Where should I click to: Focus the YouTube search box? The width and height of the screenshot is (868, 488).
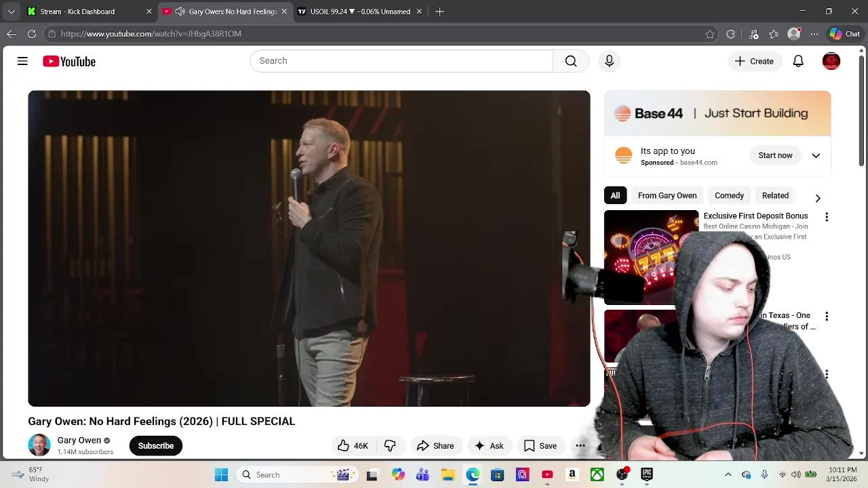point(401,61)
